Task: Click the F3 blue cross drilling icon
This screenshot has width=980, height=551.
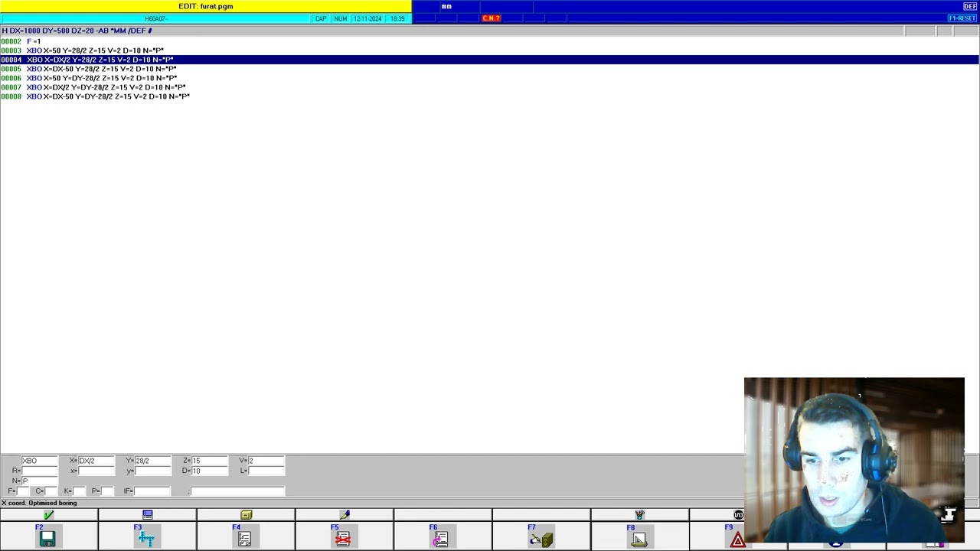Action: coord(146,540)
